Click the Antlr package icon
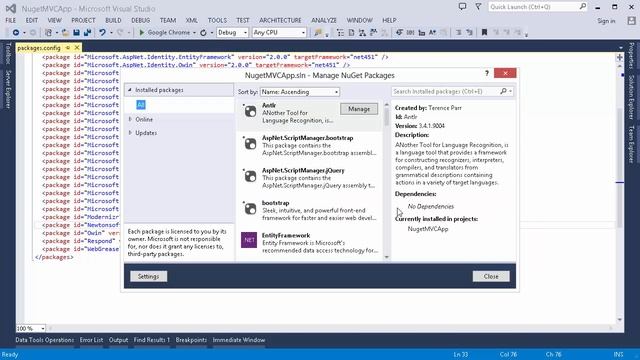This screenshot has width=640, height=360. pyautogui.click(x=250, y=111)
